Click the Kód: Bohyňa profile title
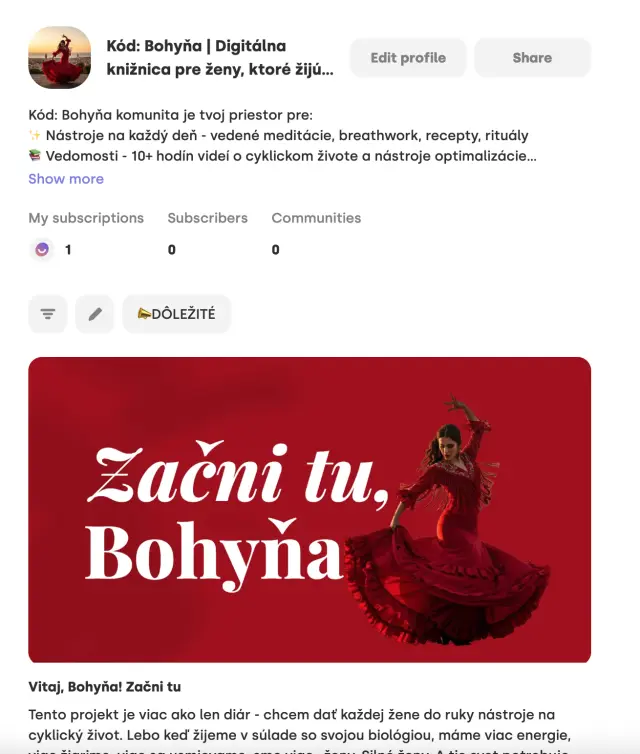640x754 pixels. coord(220,58)
